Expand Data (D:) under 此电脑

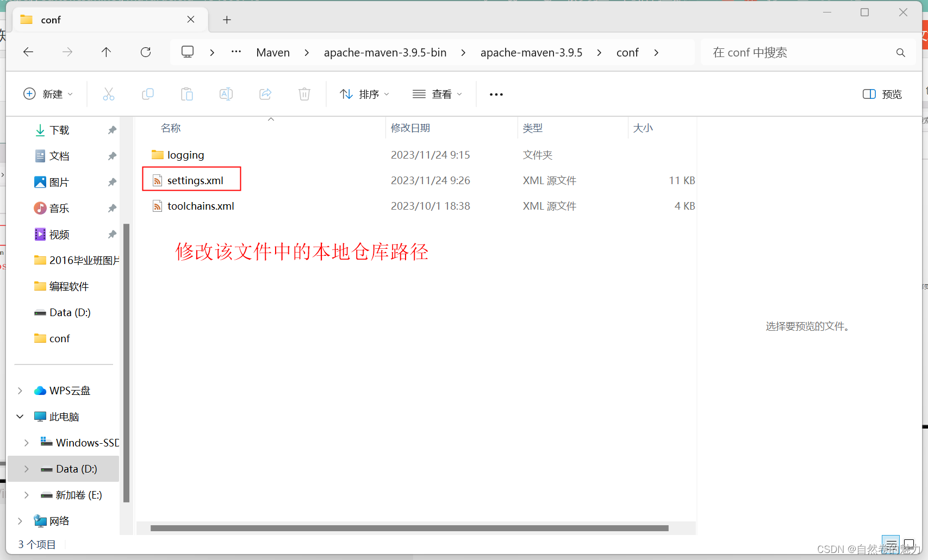[x=27, y=469]
